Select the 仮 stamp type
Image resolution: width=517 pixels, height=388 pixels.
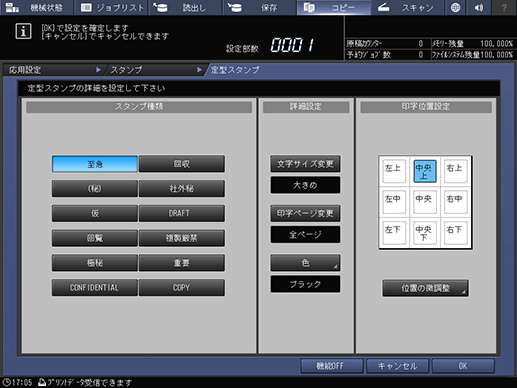pos(95,213)
